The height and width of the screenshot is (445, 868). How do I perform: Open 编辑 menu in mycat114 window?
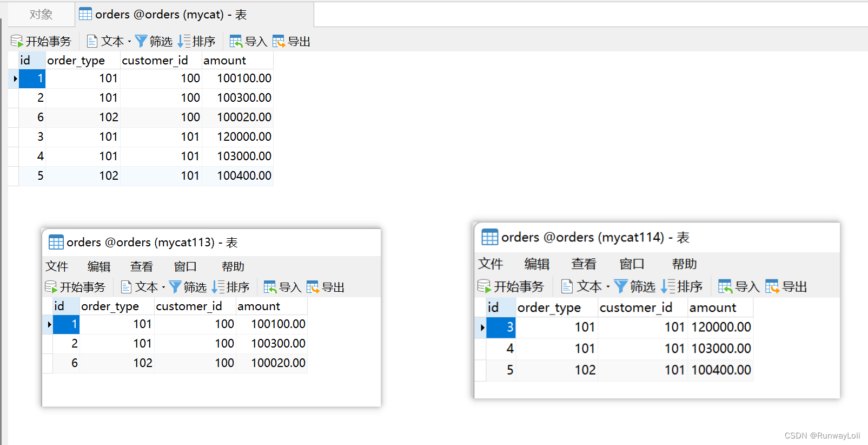537,264
